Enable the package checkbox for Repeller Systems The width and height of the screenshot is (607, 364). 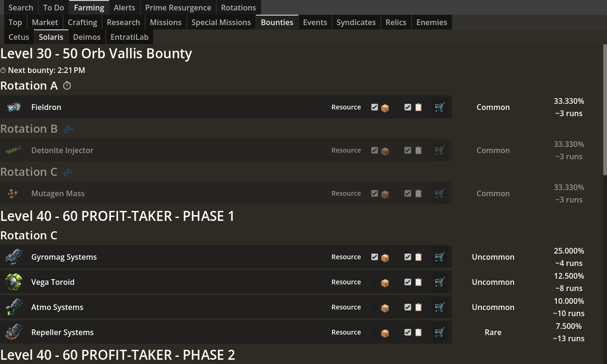coord(375,332)
